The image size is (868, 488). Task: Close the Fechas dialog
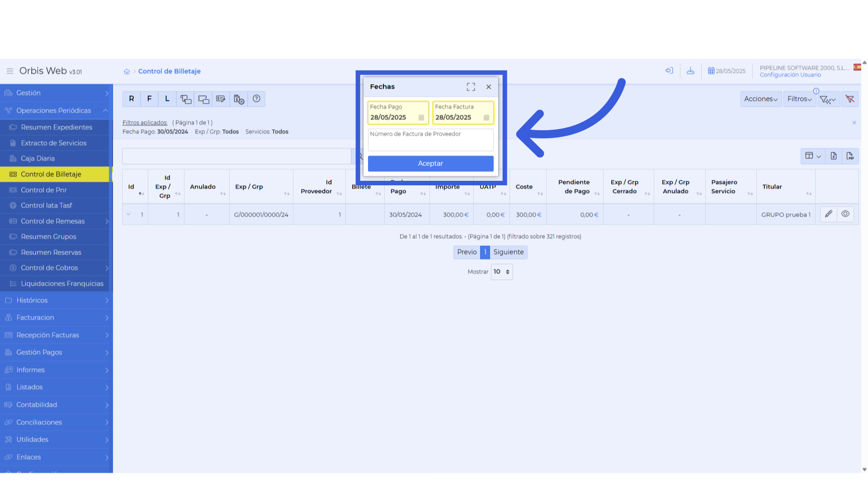coord(489,87)
